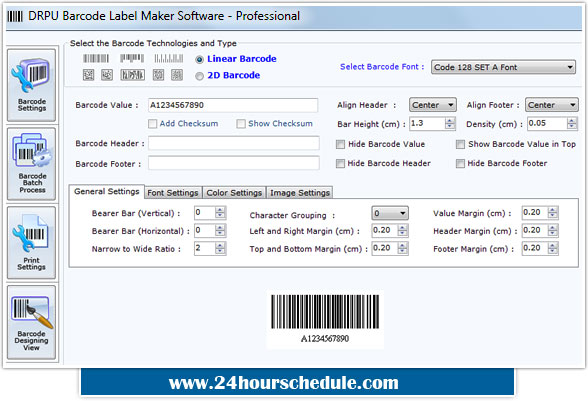Enable the Show Checksum checkbox
This screenshot has width=588, height=401.
point(241,124)
